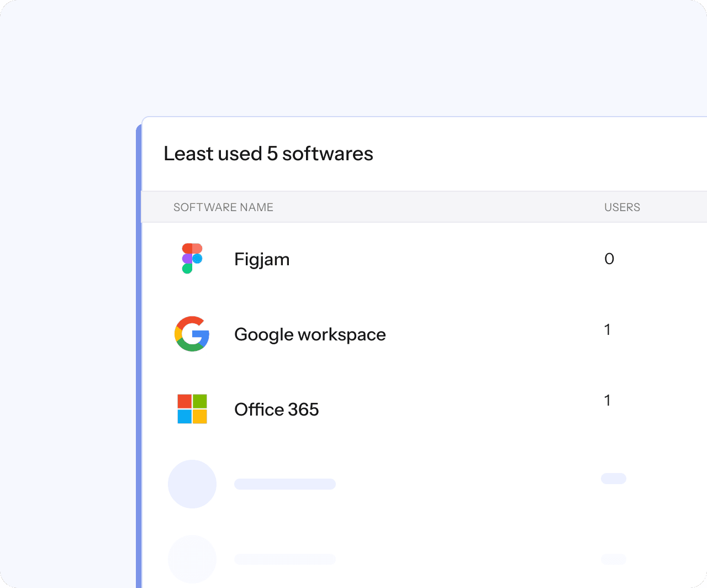Click the 'Least used 5 softwares' heading

click(x=268, y=154)
